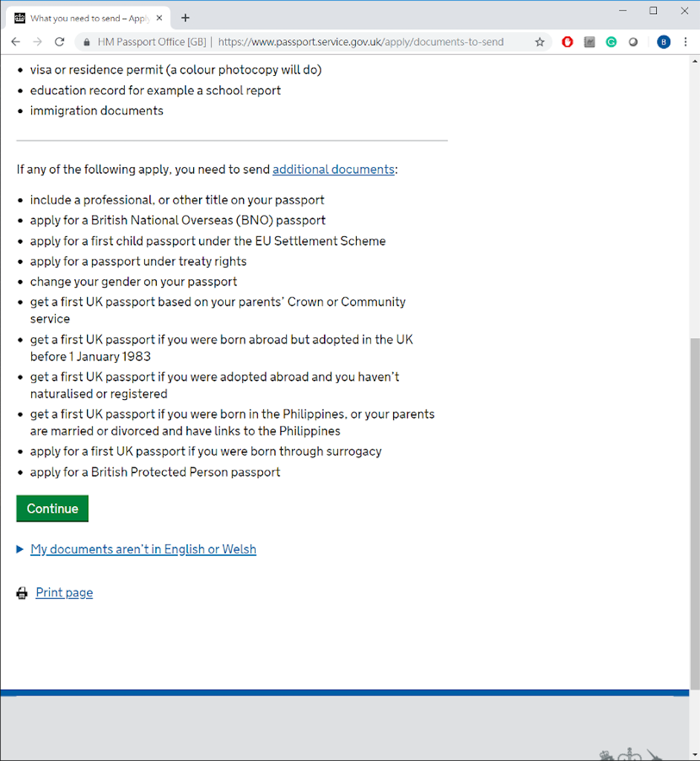Click the vertical page scrollbar thumb
This screenshot has height=761, width=700.
tap(695, 513)
